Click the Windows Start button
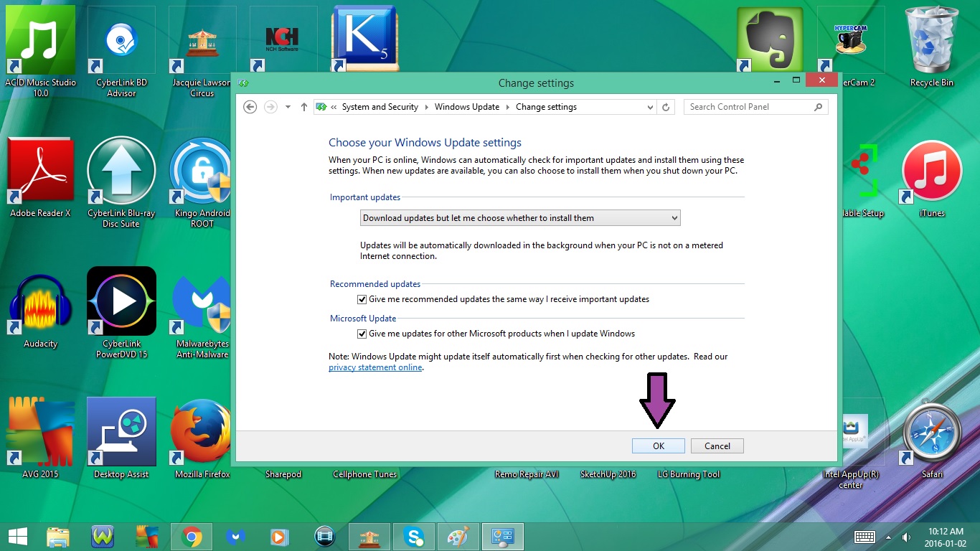The height and width of the screenshot is (551, 980). tap(18, 537)
